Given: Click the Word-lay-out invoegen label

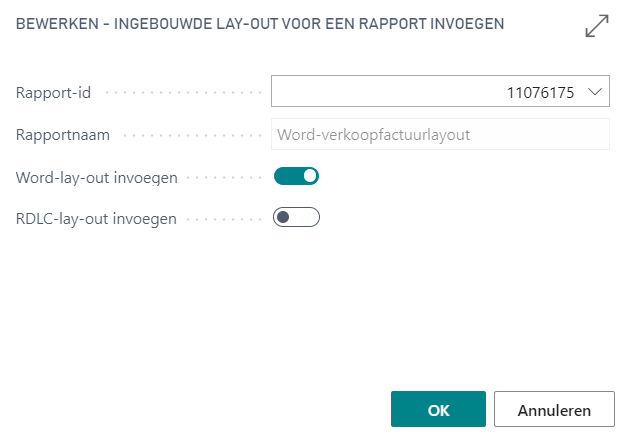Looking at the screenshot, I should [97, 178].
